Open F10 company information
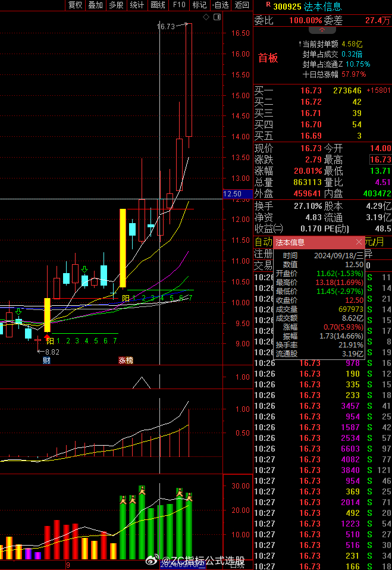This screenshot has width=392, height=570. tap(179, 5)
